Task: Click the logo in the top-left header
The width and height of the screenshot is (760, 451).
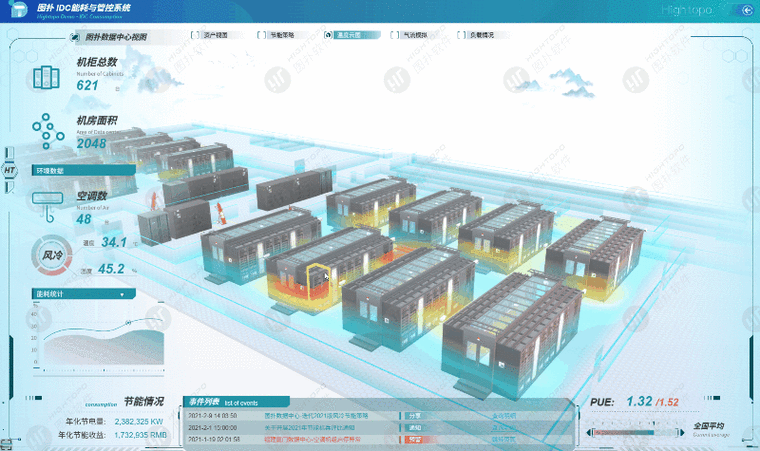Action: (18, 9)
